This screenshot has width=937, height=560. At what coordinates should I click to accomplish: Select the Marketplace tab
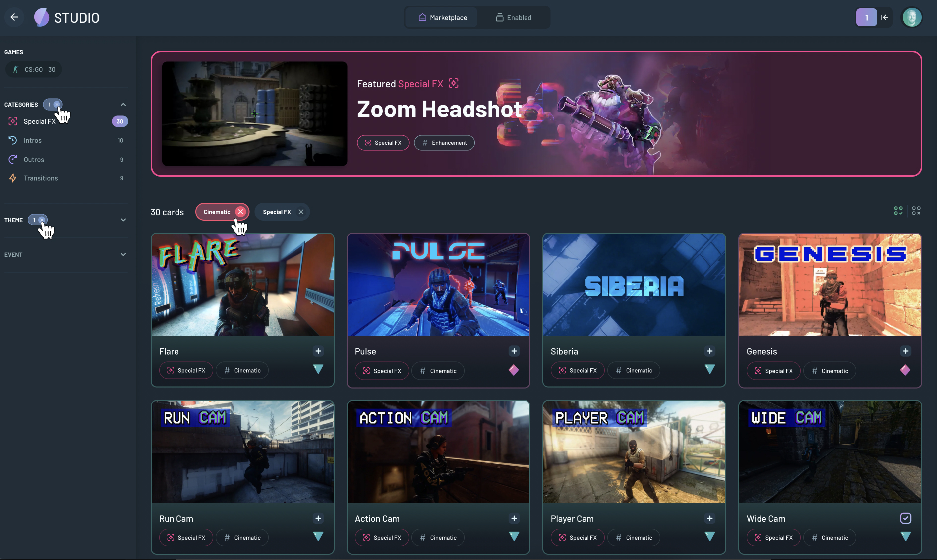[442, 18]
